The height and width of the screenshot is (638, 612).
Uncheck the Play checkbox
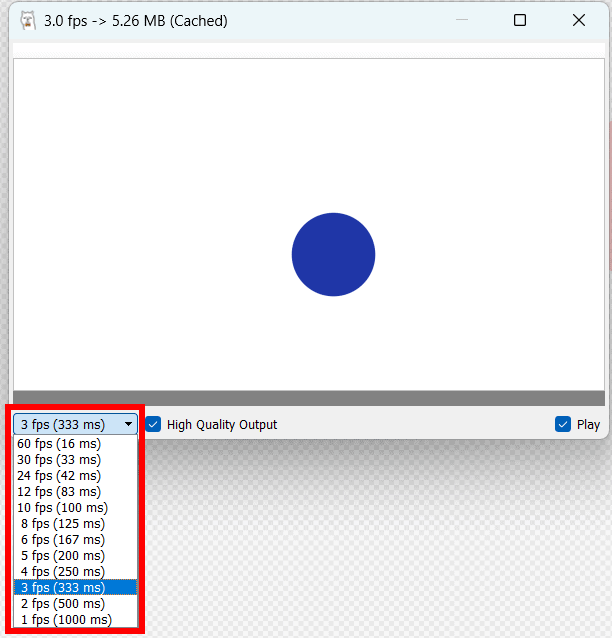pos(563,424)
